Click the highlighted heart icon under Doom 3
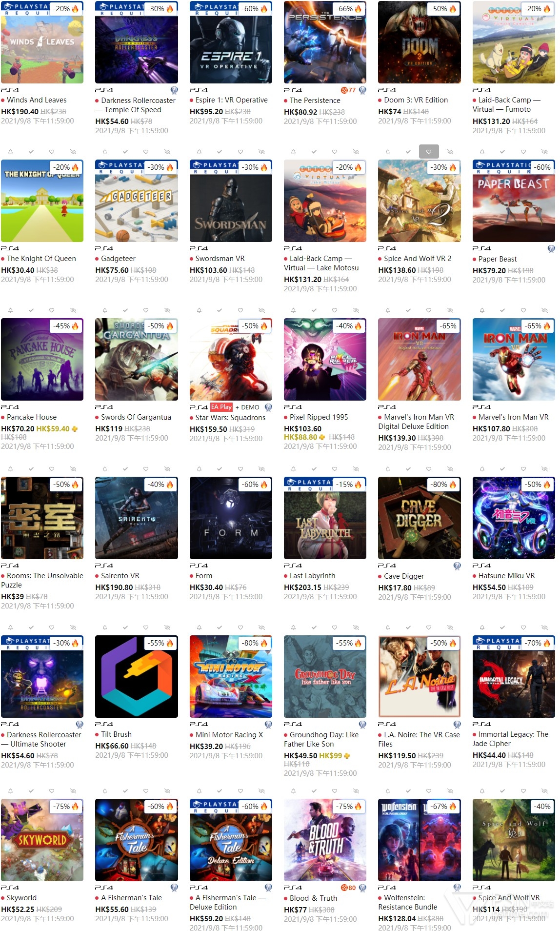 pyautogui.click(x=429, y=152)
